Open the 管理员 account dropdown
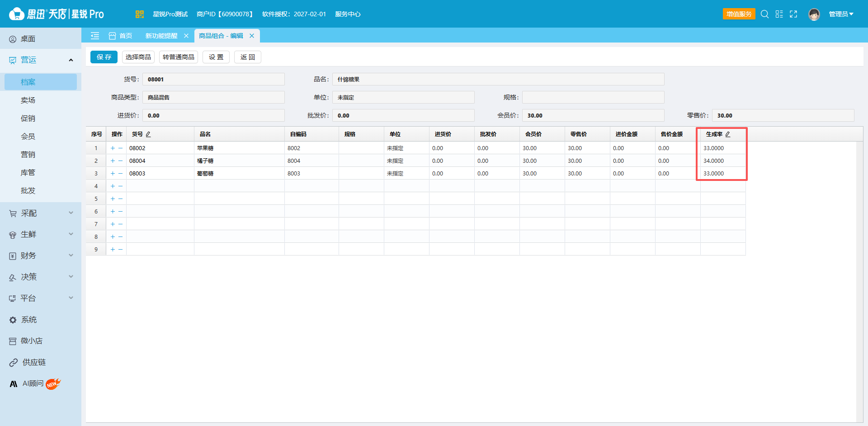 [x=841, y=14]
